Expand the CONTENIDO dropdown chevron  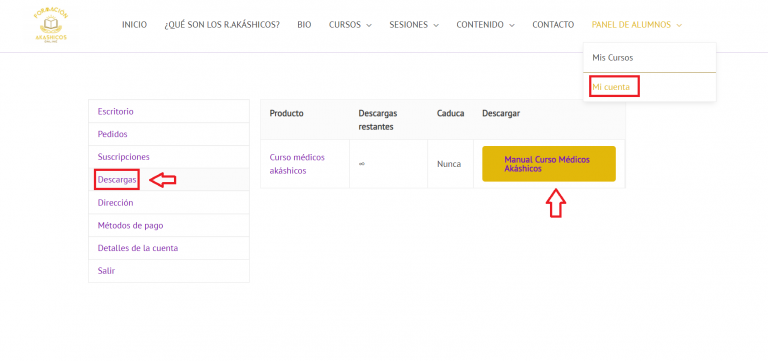coord(511,25)
